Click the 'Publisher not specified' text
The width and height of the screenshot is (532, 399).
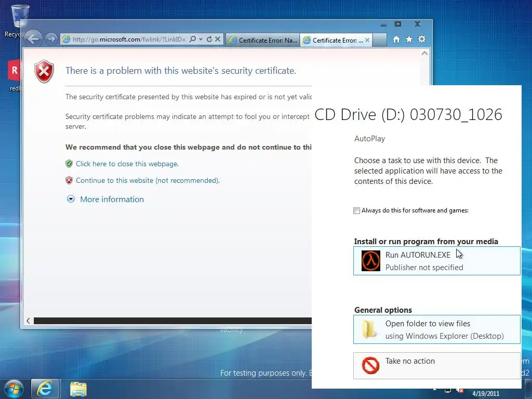point(424,268)
